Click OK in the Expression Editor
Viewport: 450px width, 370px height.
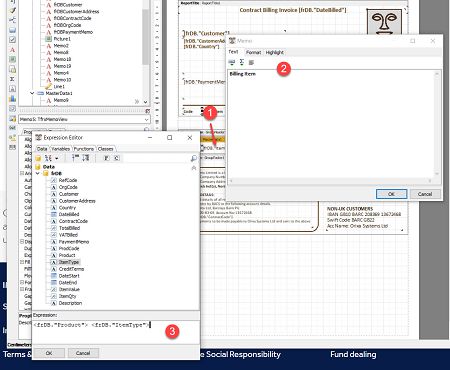(49, 353)
